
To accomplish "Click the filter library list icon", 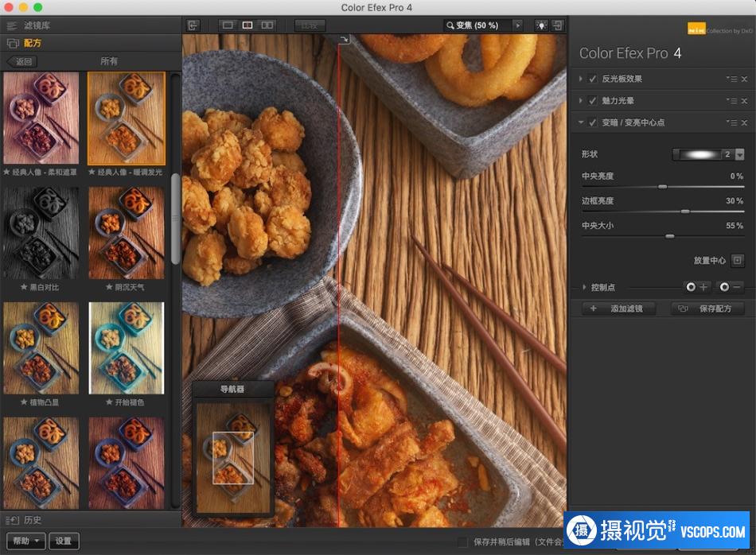I will click(x=12, y=25).
